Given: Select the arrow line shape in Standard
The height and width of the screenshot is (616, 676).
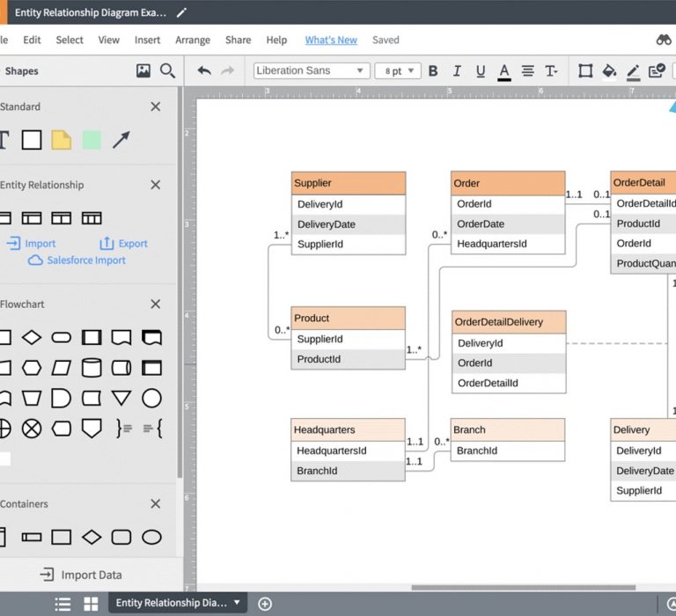Looking at the screenshot, I should click(x=121, y=140).
